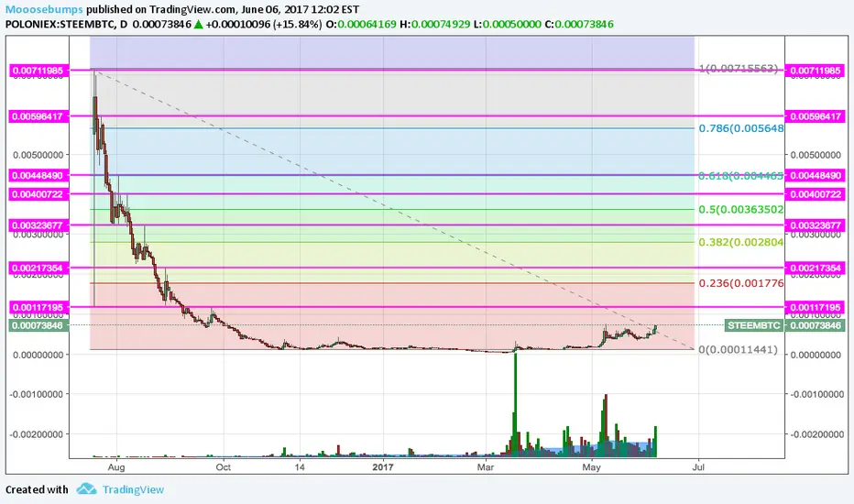The height and width of the screenshot is (504, 854).
Task: Click the 1(0.00715563) Fibonacci level label
Action: pyautogui.click(x=739, y=70)
